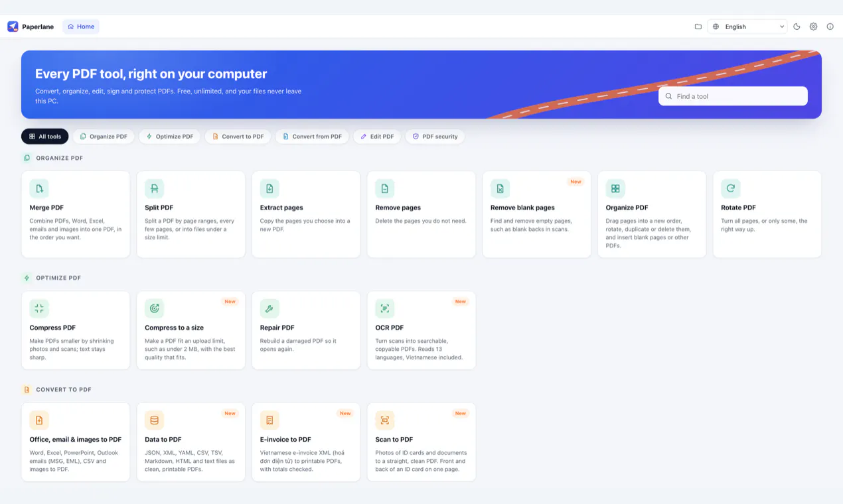Click the "Compress to a size" title
The width and height of the screenshot is (843, 504).
[175, 328]
